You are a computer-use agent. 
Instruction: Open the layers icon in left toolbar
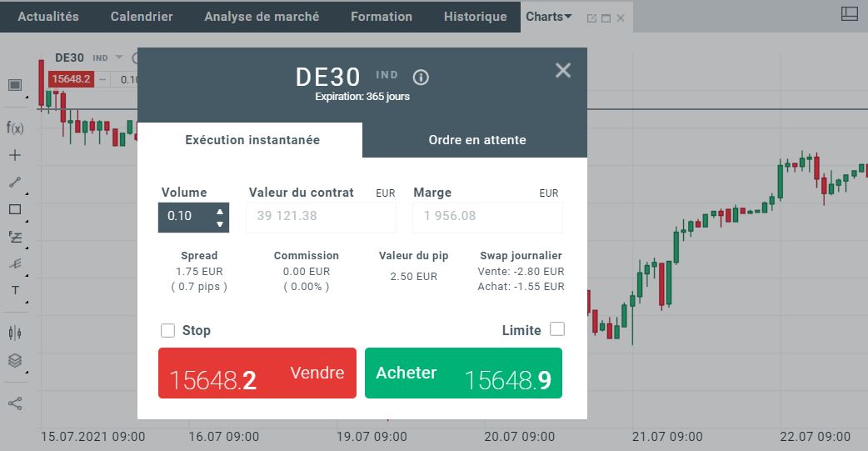coord(14,361)
